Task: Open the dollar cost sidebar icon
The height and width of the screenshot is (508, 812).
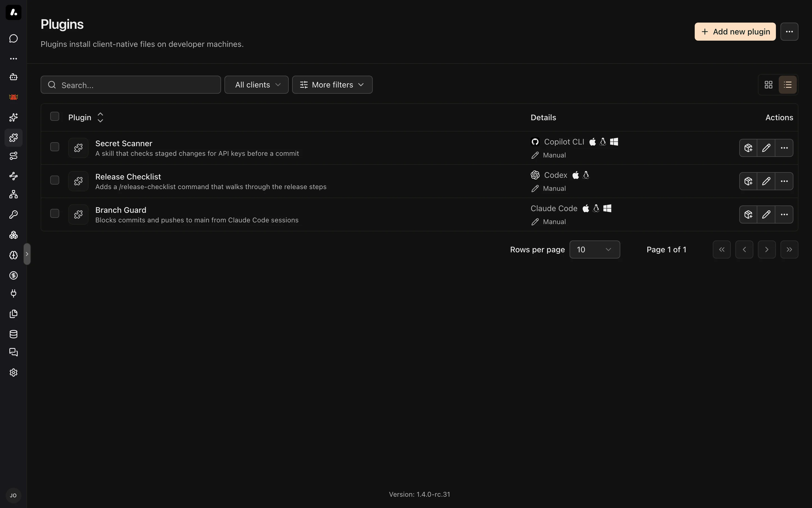Action: 14,275
